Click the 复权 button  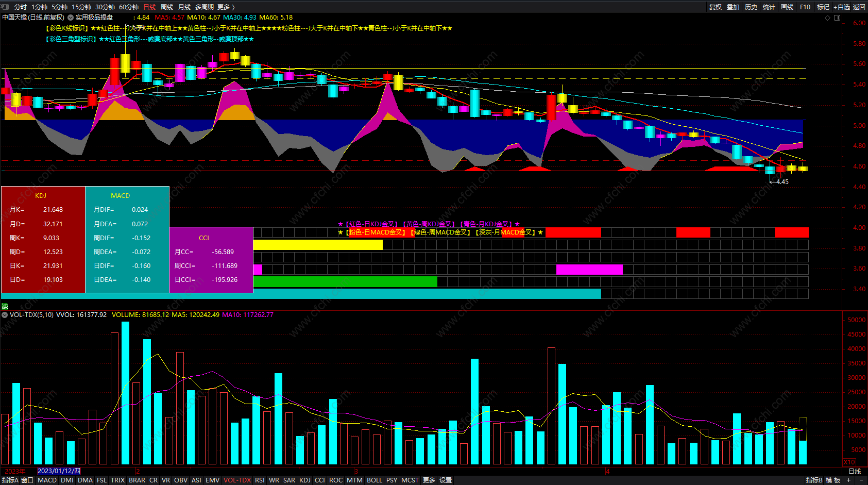coord(716,7)
